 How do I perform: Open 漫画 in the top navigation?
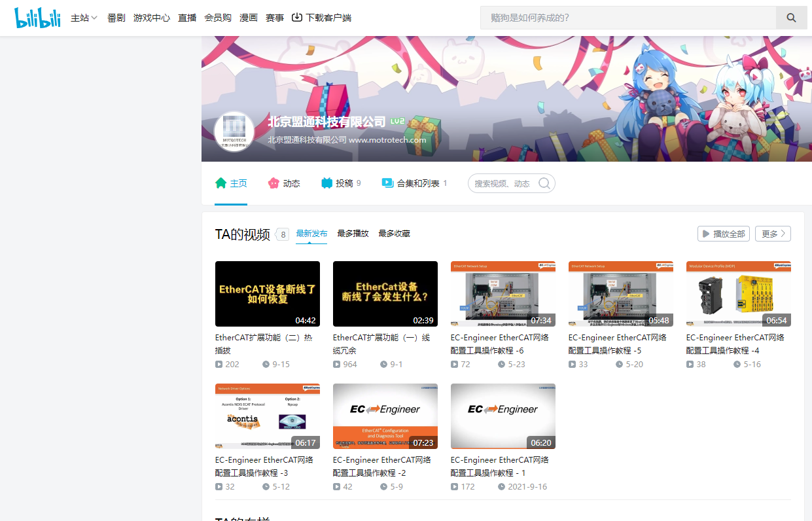[249, 18]
